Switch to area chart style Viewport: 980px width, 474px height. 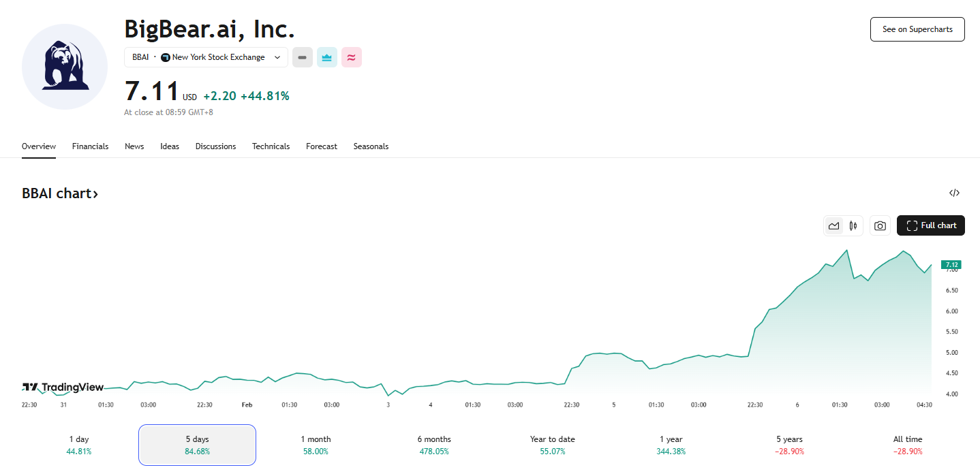coord(833,225)
